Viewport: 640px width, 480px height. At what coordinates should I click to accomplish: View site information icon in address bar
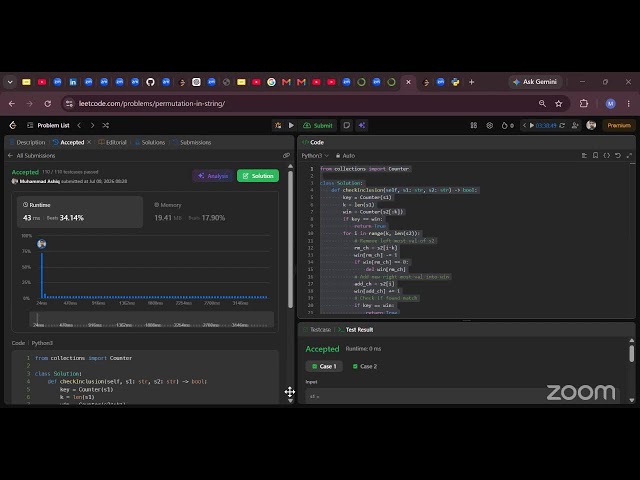tap(69, 104)
